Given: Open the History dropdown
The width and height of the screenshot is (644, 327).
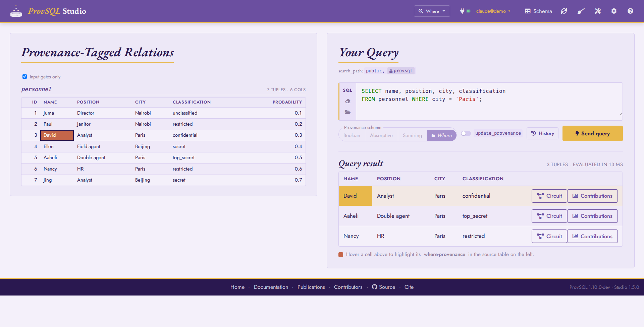Looking at the screenshot, I should click(x=542, y=133).
